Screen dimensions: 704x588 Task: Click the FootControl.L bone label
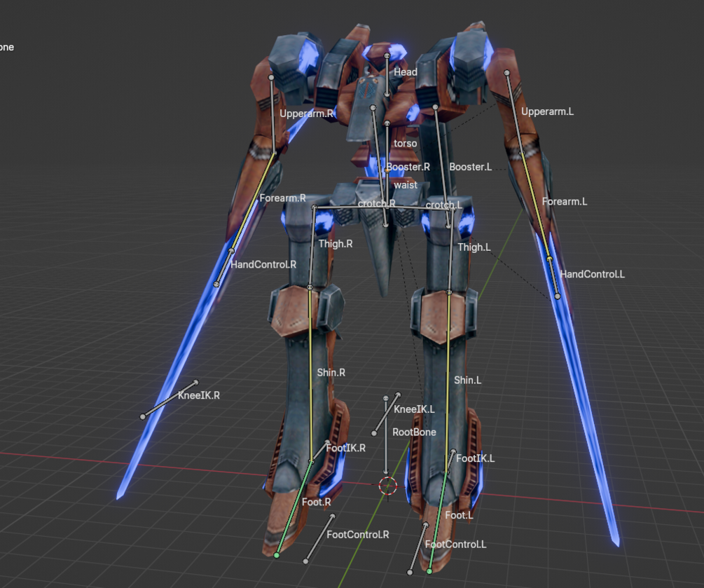tap(455, 545)
